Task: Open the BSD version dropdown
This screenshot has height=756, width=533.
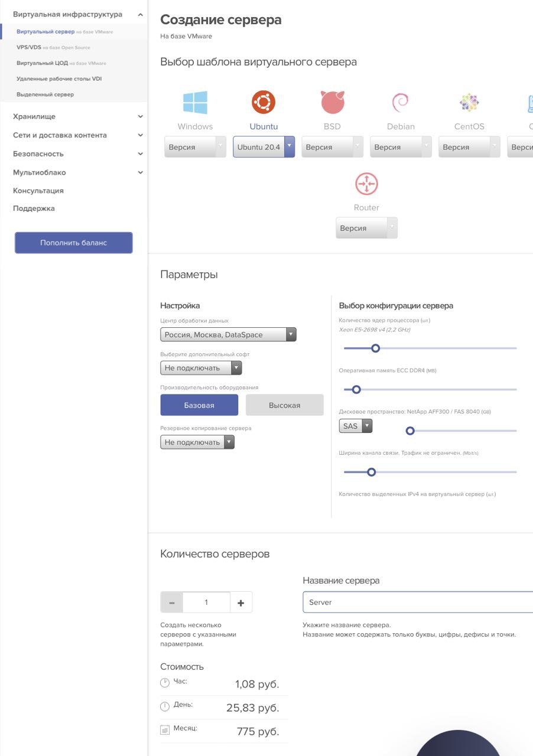Action: click(332, 147)
